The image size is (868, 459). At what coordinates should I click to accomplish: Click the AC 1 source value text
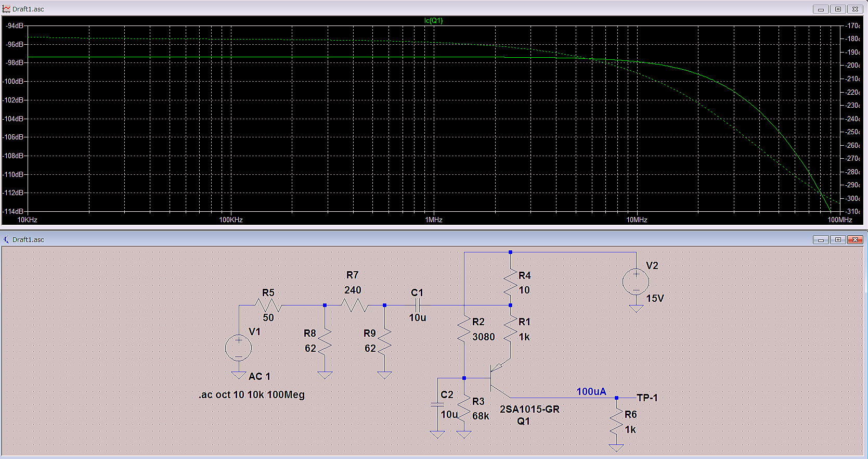[x=260, y=376]
